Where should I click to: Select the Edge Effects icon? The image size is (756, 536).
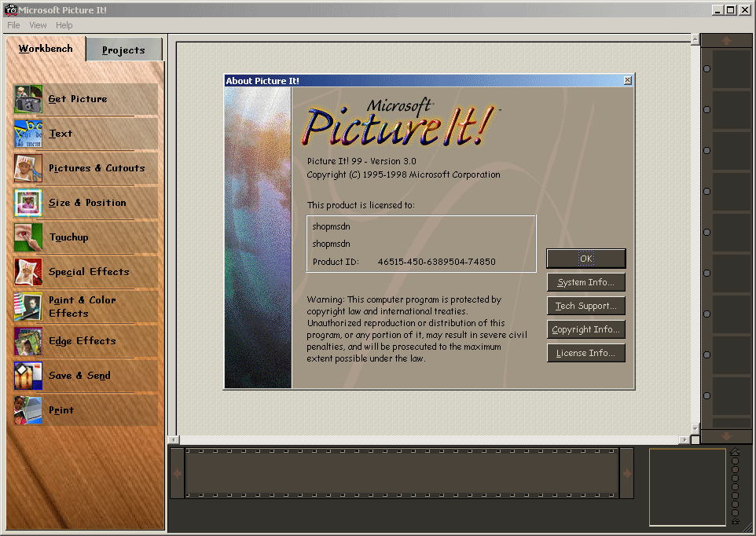28,341
